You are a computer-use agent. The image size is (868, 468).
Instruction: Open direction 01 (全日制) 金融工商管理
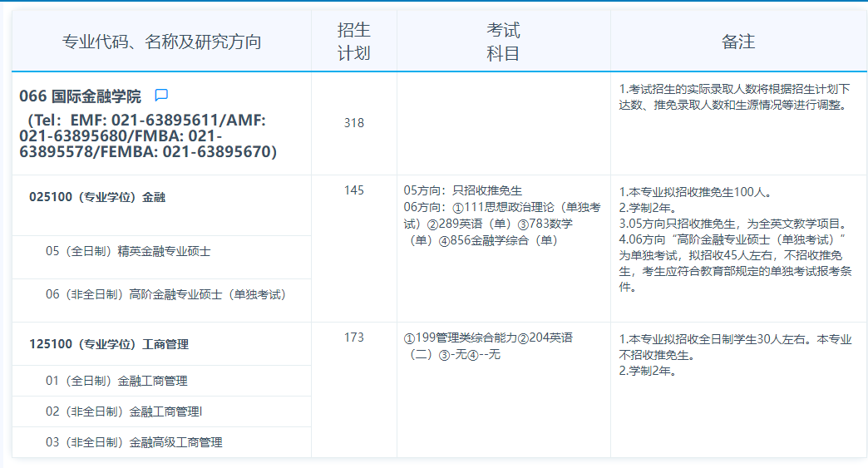[x=116, y=381]
